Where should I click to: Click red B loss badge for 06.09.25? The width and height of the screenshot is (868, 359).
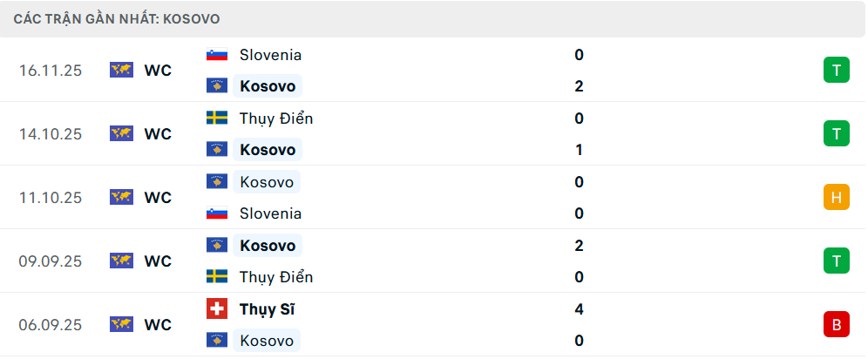tap(836, 325)
